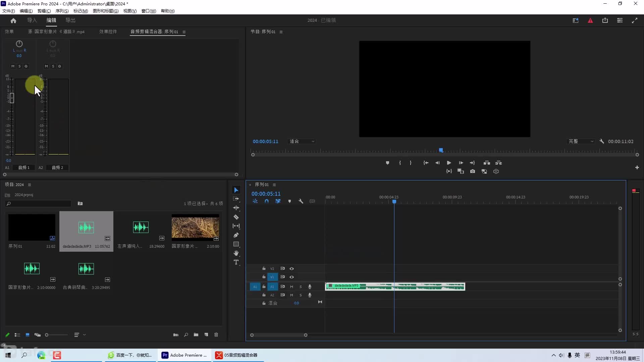Solo 音频 1 in audio mixer

[19, 66]
